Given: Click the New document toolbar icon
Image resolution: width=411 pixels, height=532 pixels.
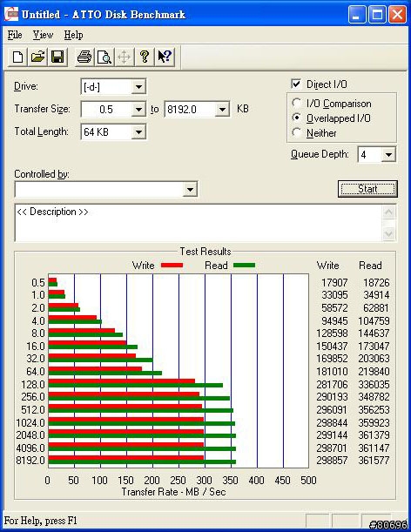Looking at the screenshot, I should pyautogui.click(x=17, y=57).
